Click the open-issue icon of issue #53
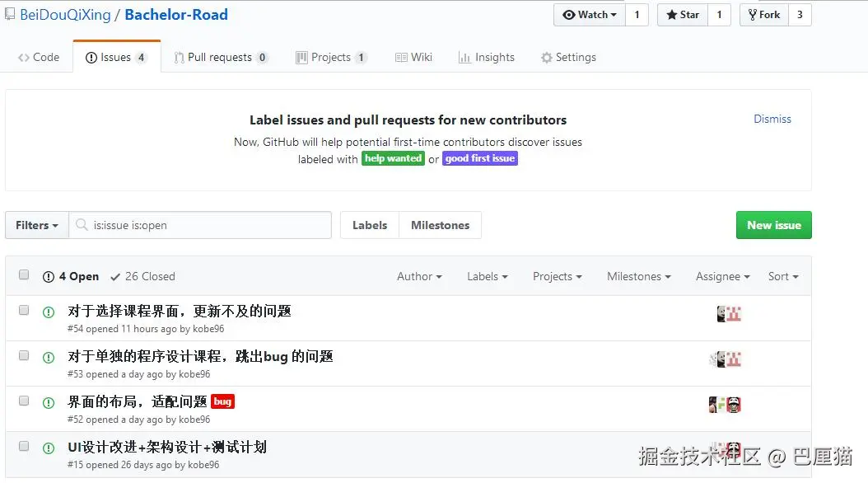 (x=49, y=358)
